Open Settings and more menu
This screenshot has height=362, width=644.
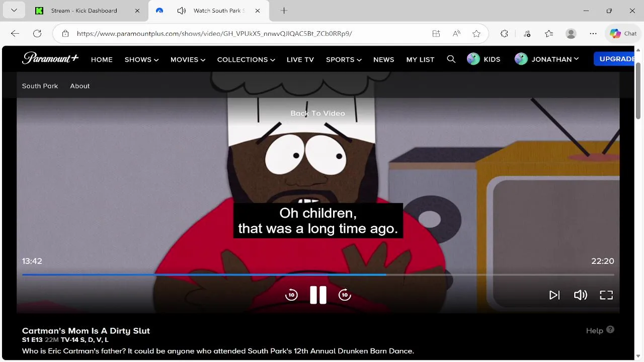(593, 34)
